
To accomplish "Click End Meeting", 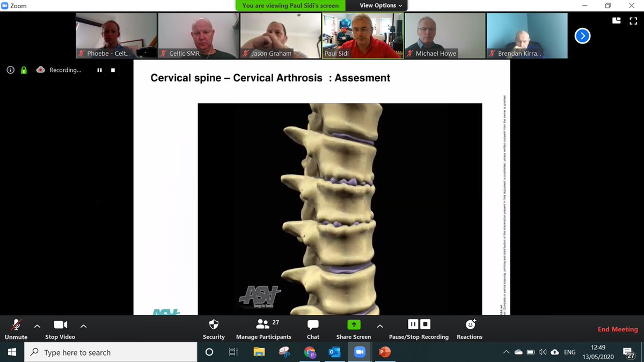I will coord(618,329).
